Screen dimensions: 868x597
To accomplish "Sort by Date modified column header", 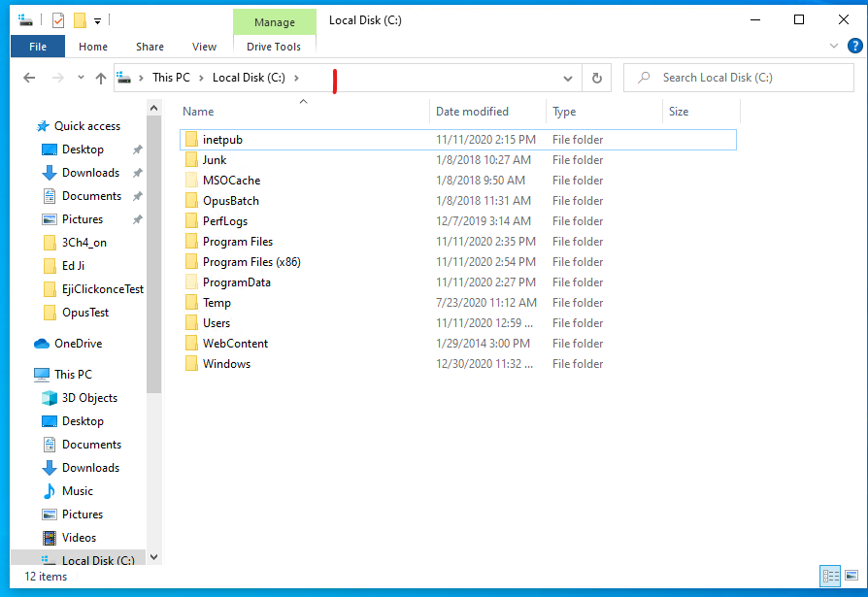I will [473, 112].
